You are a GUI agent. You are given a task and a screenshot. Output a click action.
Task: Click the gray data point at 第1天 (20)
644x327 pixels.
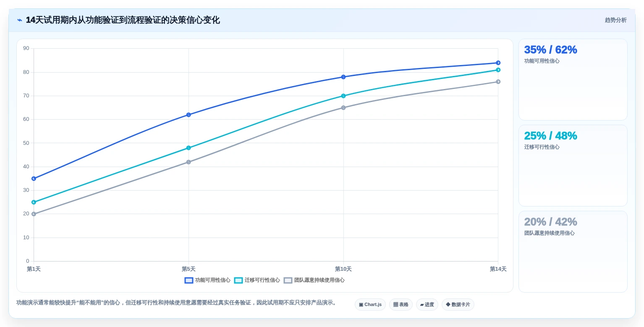[x=34, y=214]
